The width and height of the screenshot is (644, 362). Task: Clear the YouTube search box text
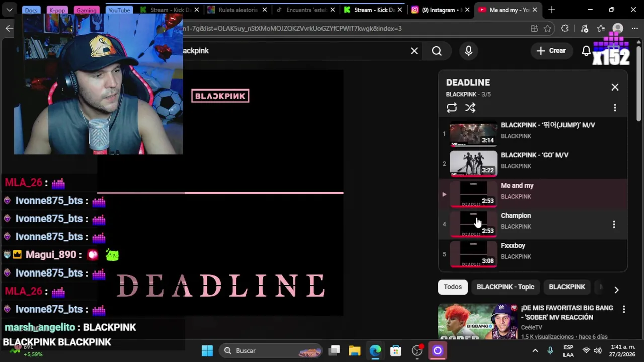(414, 51)
